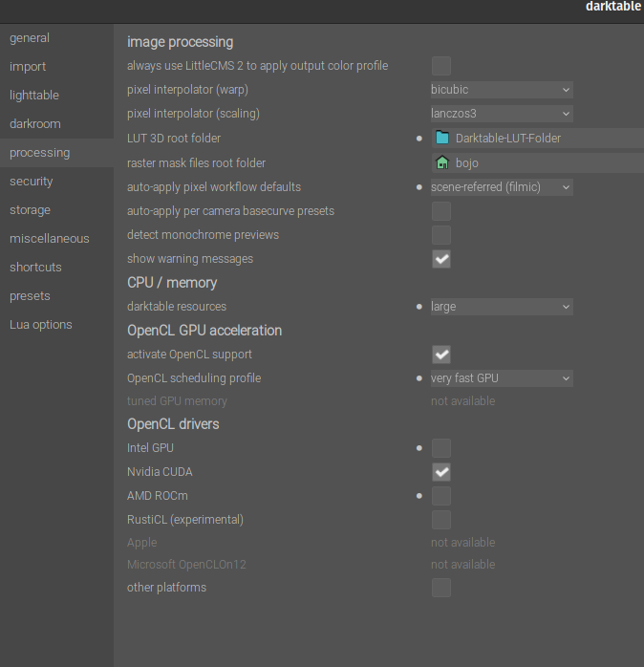This screenshot has height=667, width=644.
Task: Enable always use LittleCMS 2 checkbox
Action: click(x=441, y=66)
